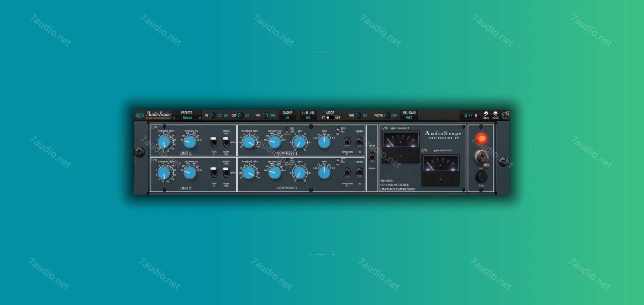Screen dimensions: 644x305
Task: Click the AudioScape Engineering Co faceplate logo
Action: [x=443, y=135]
